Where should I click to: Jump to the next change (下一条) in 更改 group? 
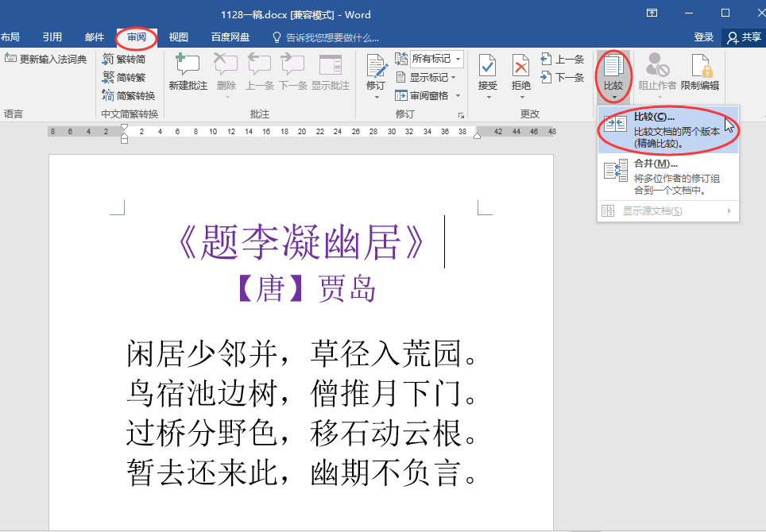(563, 77)
